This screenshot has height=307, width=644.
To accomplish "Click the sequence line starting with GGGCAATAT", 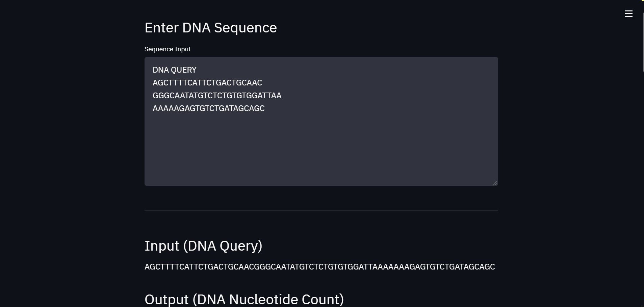I will point(217,95).
